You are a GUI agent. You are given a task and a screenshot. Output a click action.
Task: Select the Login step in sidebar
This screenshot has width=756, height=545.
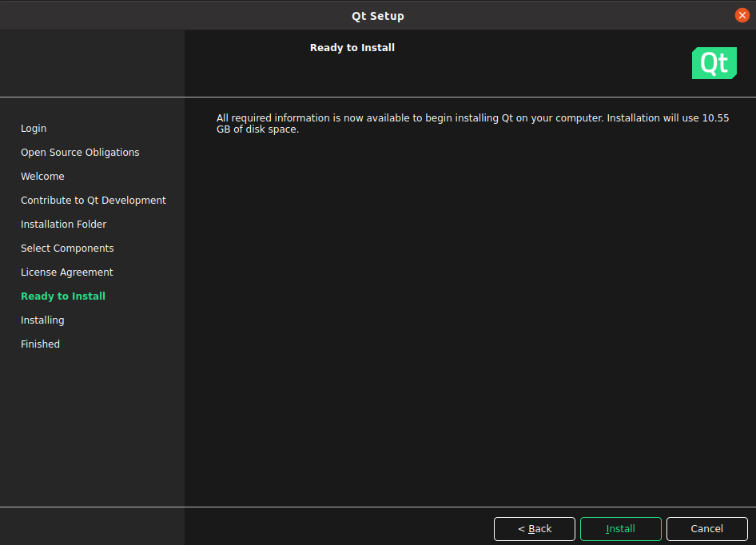click(x=34, y=129)
